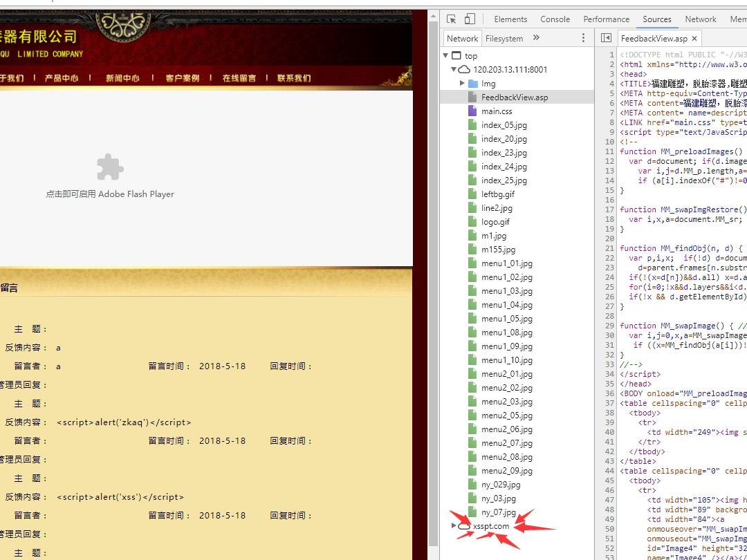Open menu2_08.jpg file

[x=507, y=456]
